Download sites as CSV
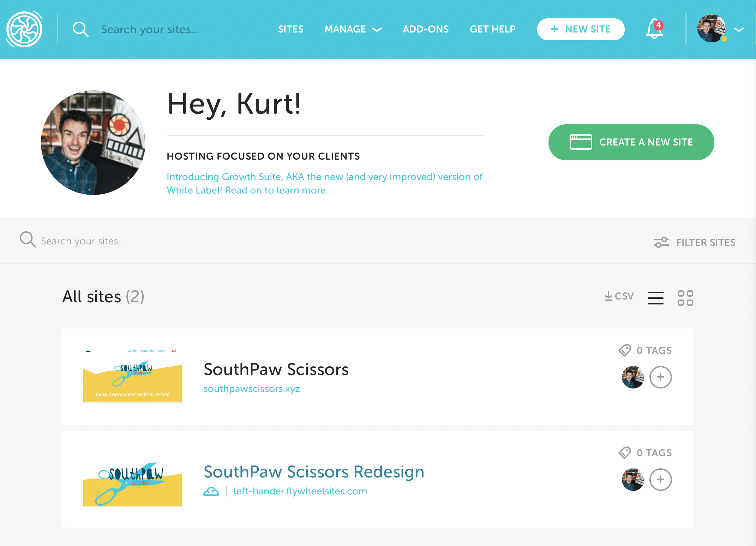756x546 pixels. (619, 296)
